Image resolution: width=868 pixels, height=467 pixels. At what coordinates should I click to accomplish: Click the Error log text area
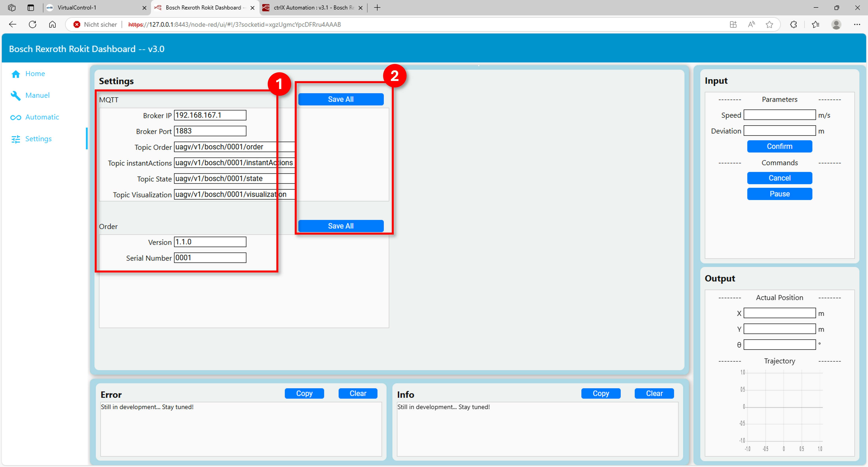[x=241, y=429]
